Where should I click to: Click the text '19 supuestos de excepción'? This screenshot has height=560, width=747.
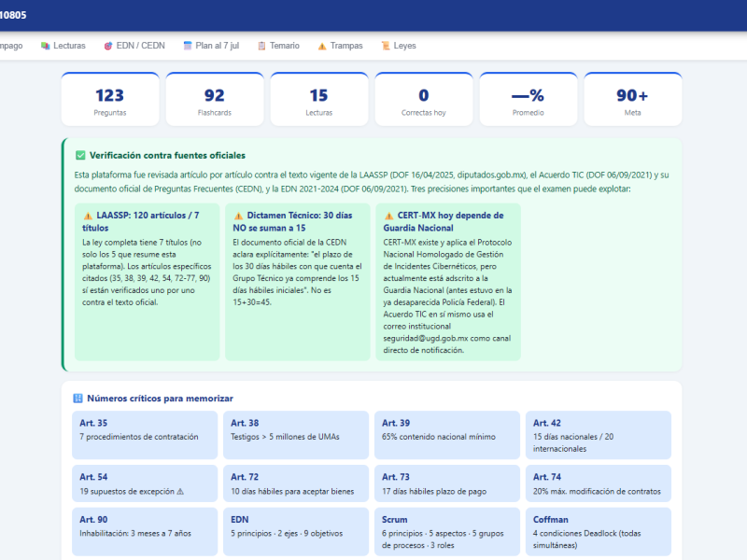point(127,492)
